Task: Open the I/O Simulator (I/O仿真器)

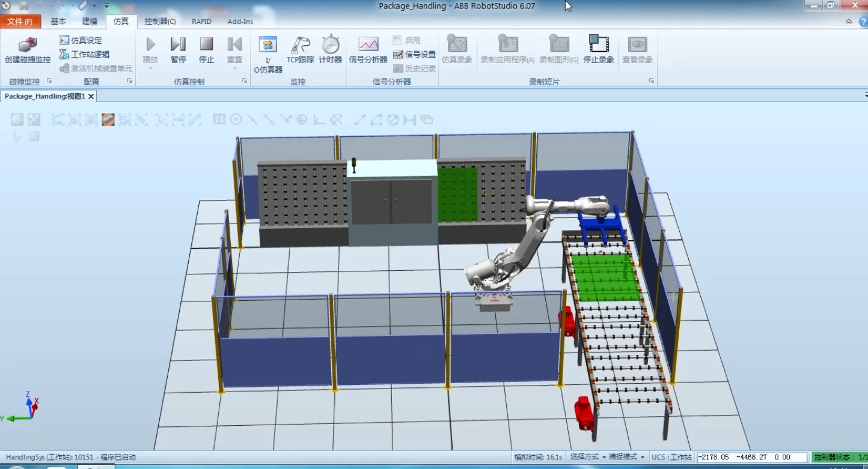Action: 268,55
